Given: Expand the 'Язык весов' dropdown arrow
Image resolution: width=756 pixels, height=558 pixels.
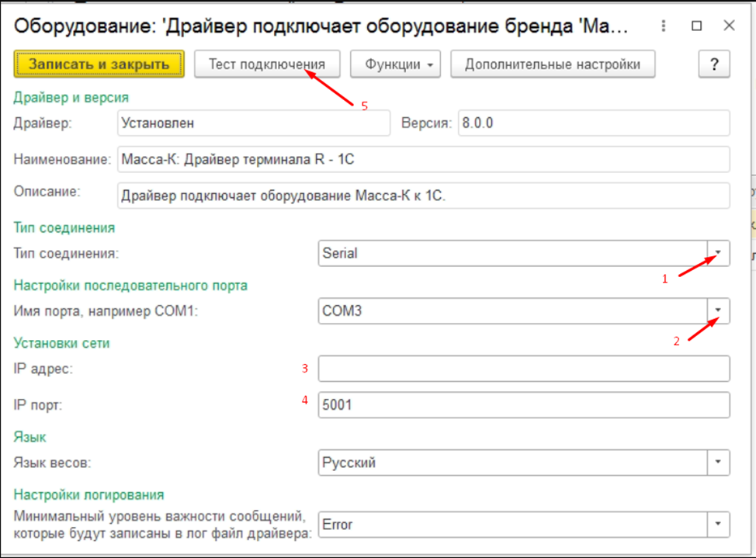Looking at the screenshot, I should click(718, 463).
